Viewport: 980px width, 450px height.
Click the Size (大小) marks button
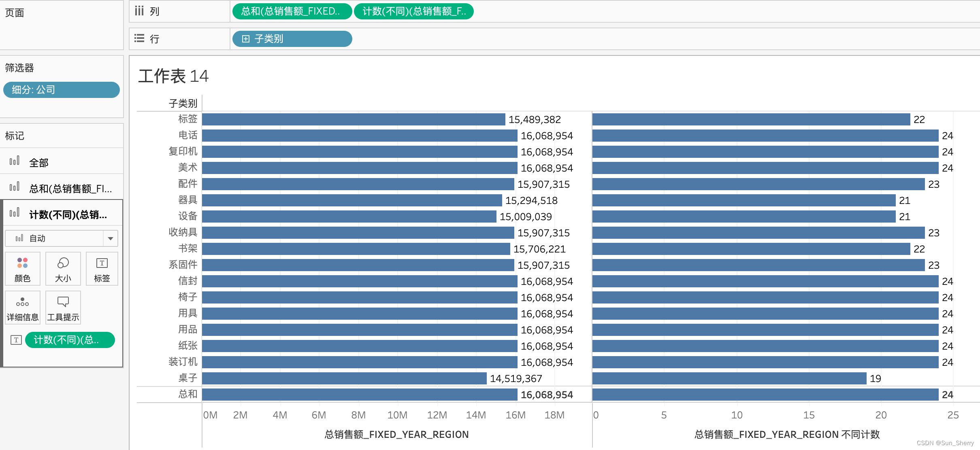pyautogui.click(x=63, y=269)
